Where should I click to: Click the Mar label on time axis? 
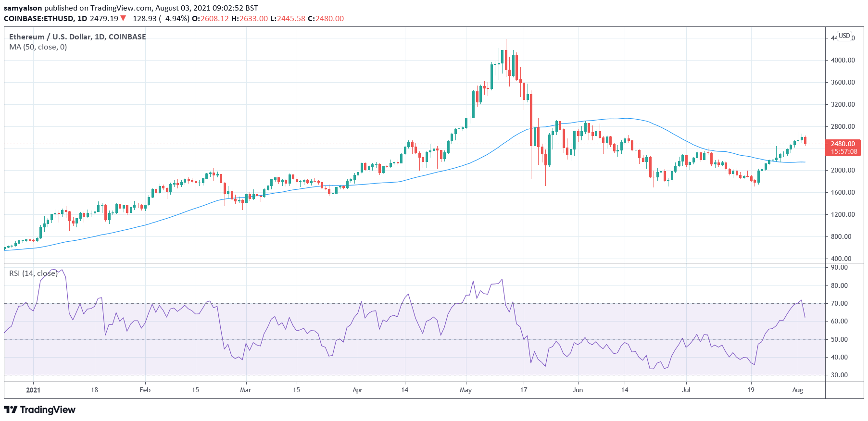click(246, 390)
